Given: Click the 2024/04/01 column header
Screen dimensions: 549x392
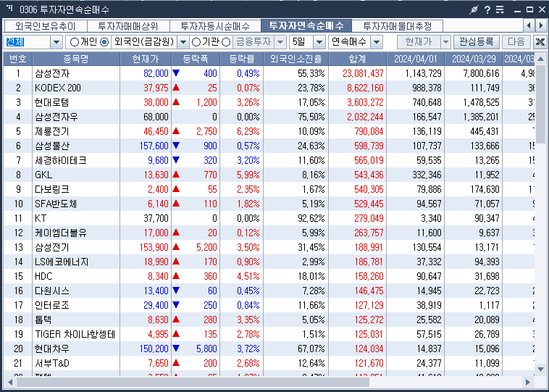Looking at the screenshot, I should pyautogui.click(x=416, y=59).
